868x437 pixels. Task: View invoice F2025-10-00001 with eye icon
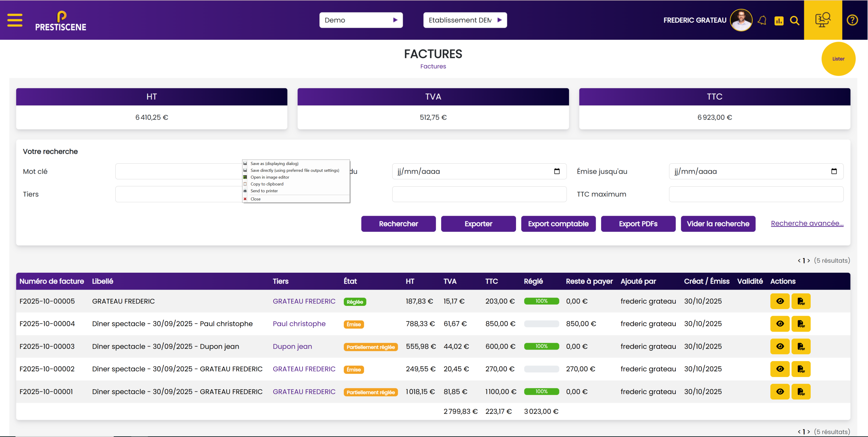click(780, 392)
